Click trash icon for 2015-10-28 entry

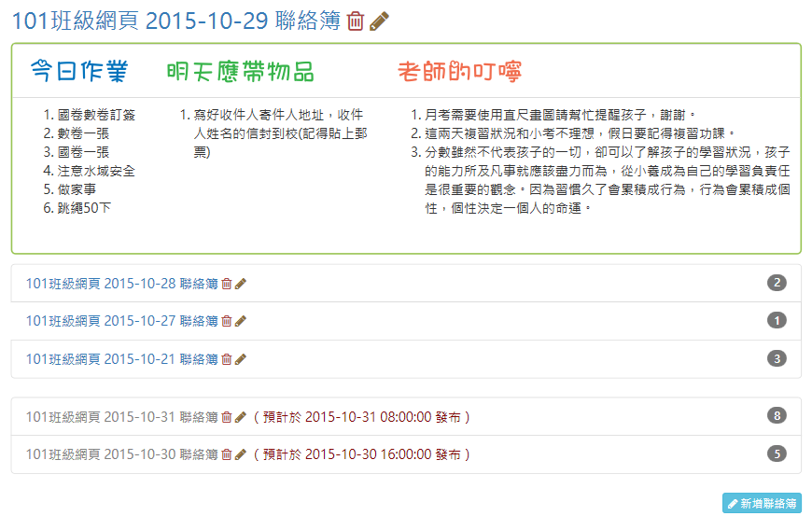[x=227, y=284]
